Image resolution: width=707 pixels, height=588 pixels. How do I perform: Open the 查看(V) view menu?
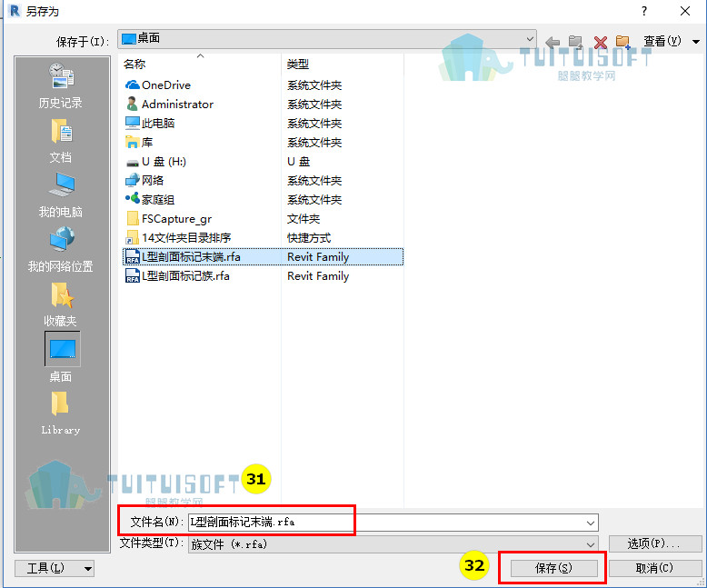(x=671, y=42)
